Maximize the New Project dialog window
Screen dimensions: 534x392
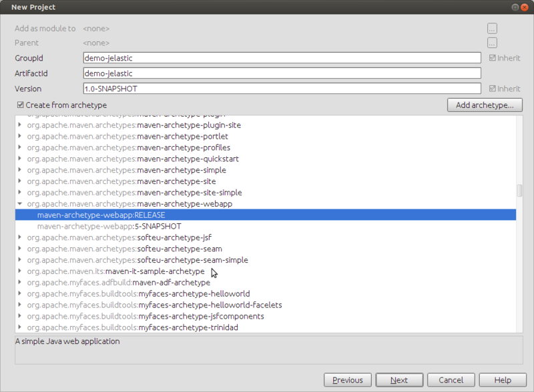pos(515,7)
